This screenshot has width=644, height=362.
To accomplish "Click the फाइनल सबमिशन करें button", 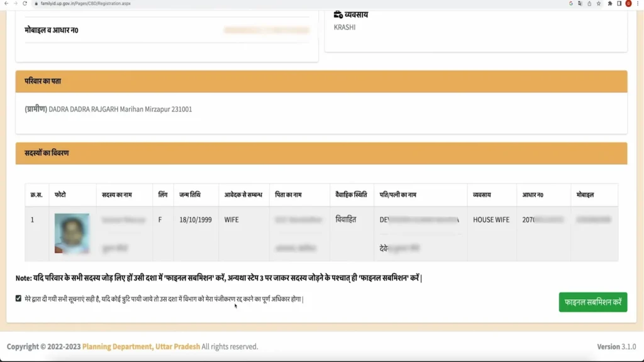I will [592, 302].
